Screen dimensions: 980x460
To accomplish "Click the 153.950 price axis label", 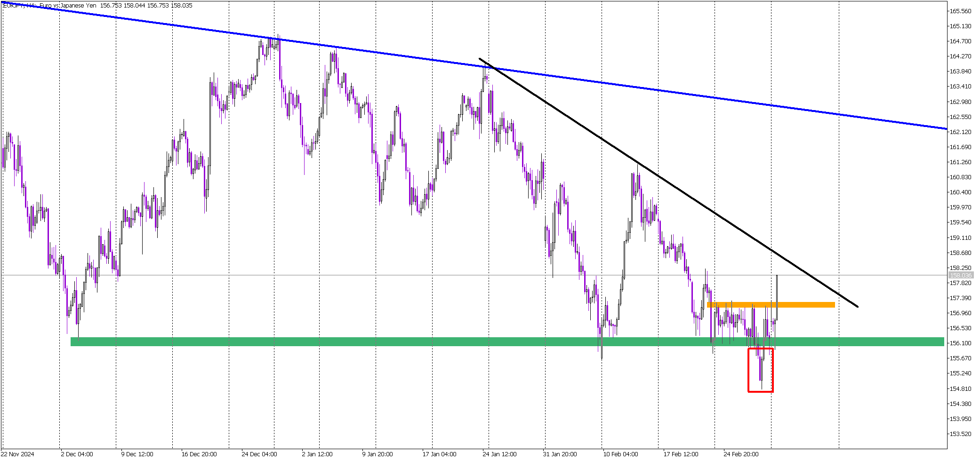I will point(960,419).
